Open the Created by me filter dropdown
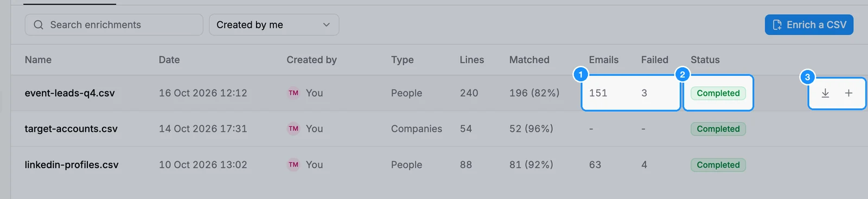This screenshot has height=199, width=868. (274, 25)
